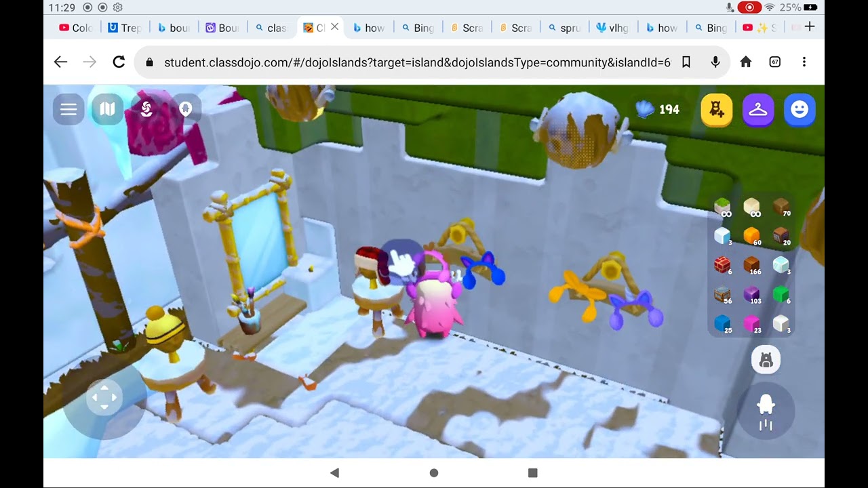Open the purple clothes hanger wardrobe
Viewport: 868px width, 488px height.
point(758,109)
